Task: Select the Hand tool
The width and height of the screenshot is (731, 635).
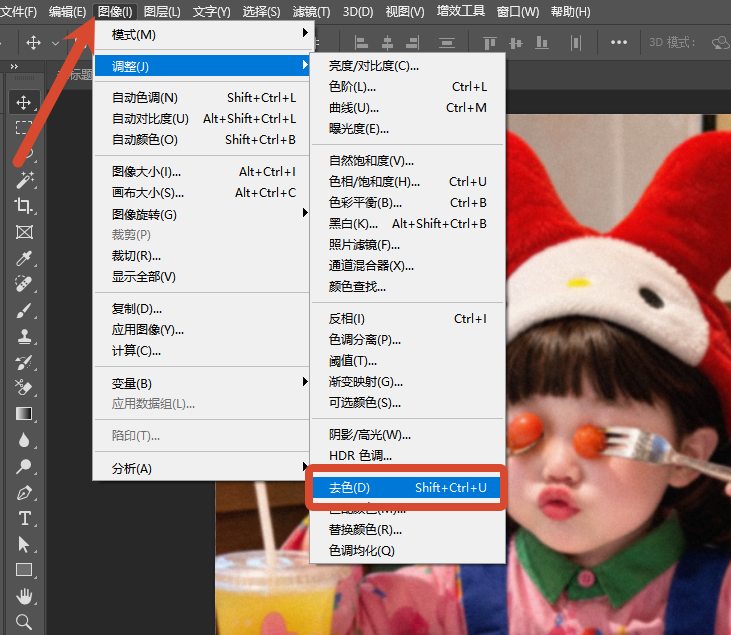Action: click(24, 596)
